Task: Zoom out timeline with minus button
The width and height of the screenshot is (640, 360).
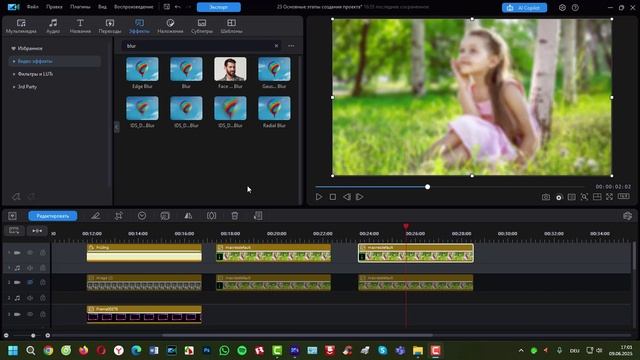Action: pyautogui.click(x=6, y=336)
